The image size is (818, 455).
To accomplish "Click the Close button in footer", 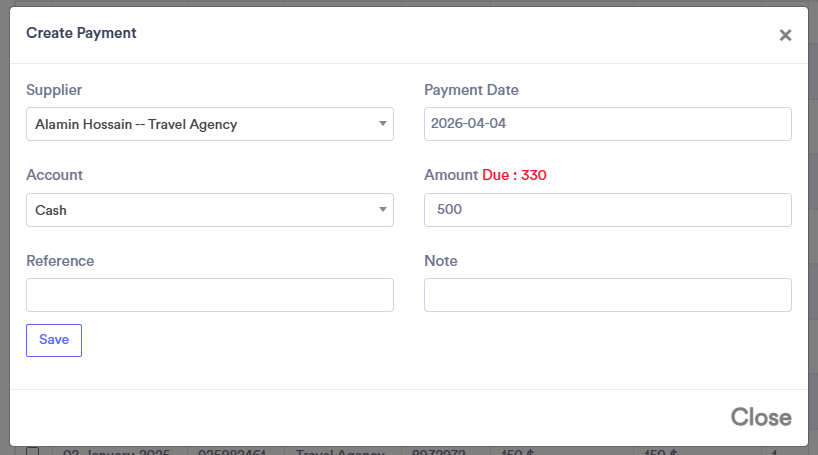I will pyautogui.click(x=760, y=417).
